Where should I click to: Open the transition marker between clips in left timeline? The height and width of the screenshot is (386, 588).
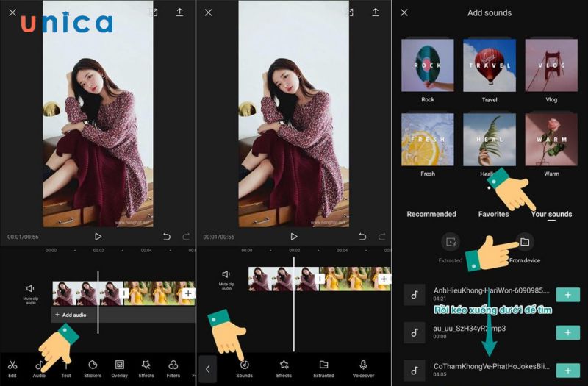[x=124, y=293]
